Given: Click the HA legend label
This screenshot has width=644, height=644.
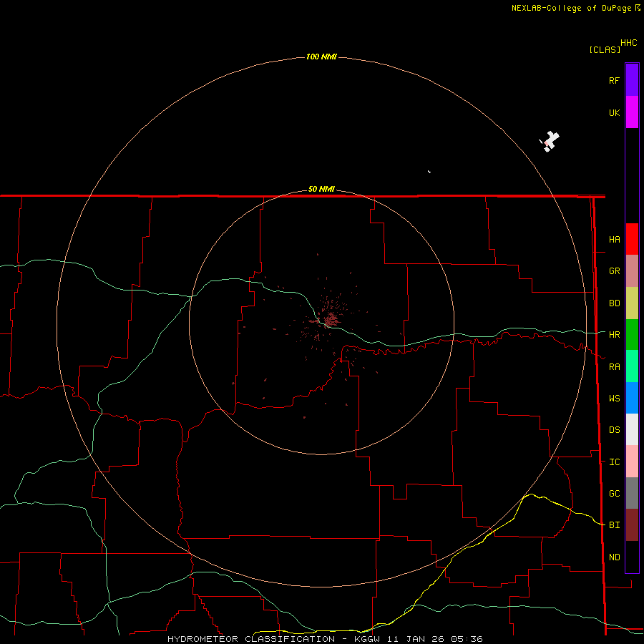Looking at the screenshot, I should (615, 240).
